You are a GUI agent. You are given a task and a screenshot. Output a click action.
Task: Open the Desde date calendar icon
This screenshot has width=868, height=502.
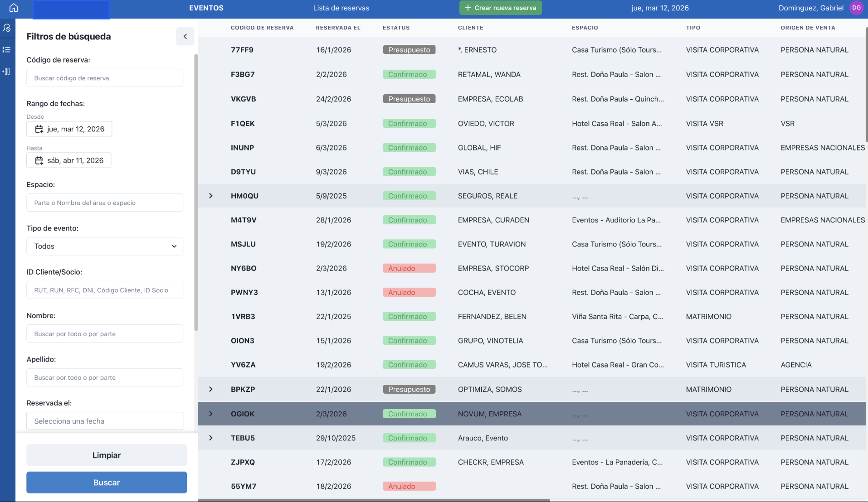(39, 129)
